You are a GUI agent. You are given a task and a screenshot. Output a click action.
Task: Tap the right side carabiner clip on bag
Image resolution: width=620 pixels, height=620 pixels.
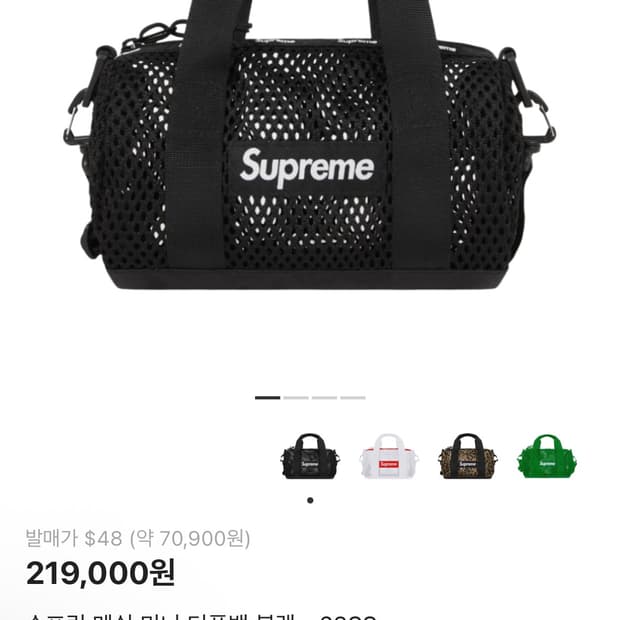[x=537, y=119]
